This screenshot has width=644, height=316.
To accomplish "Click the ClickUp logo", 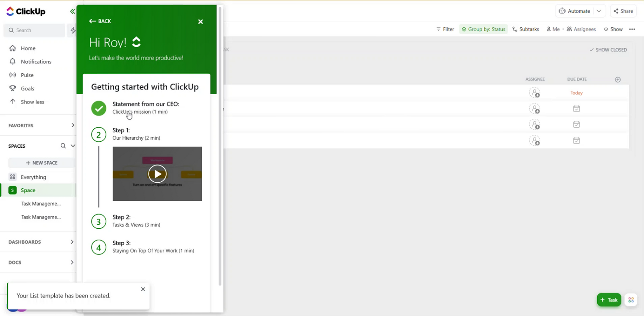I will pos(26,11).
